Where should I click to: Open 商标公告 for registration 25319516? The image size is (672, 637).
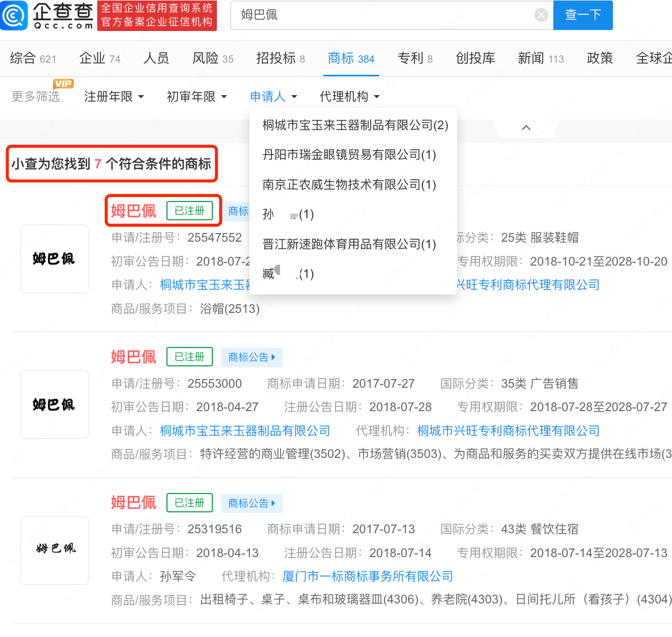point(251,503)
